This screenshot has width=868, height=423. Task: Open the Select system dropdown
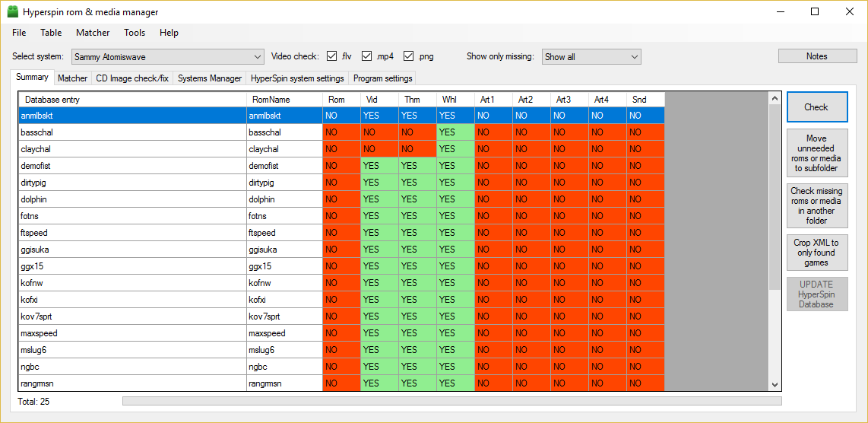[168, 56]
